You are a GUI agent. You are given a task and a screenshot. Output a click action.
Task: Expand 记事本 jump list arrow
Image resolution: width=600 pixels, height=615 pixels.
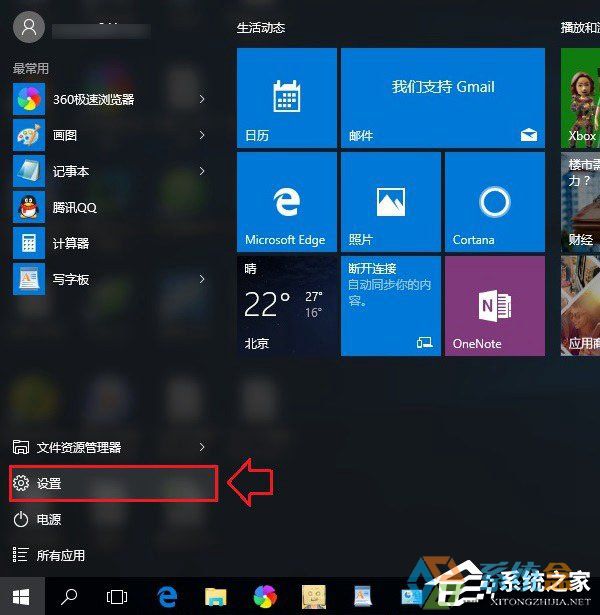click(x=202, y=171)
